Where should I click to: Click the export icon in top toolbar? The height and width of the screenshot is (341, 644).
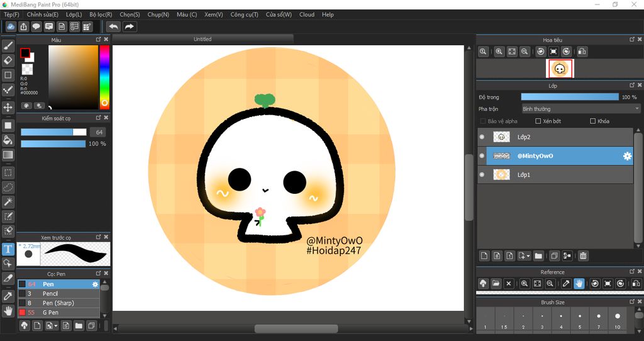pos(23,26)
